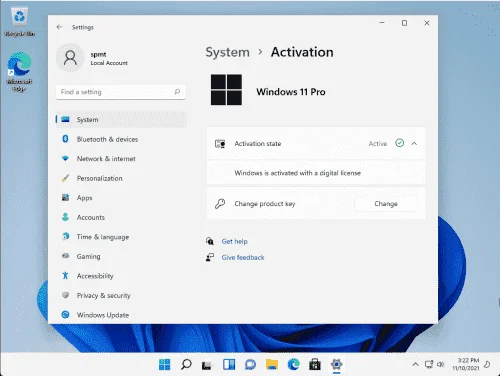Click the Personalization paintbrush icon
The width and height of the screenshot is (500, 376).
tap(65, 178)
